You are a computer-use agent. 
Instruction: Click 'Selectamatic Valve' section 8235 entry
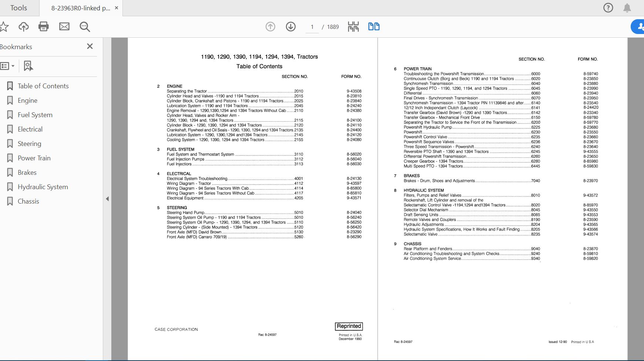[472, 234]
